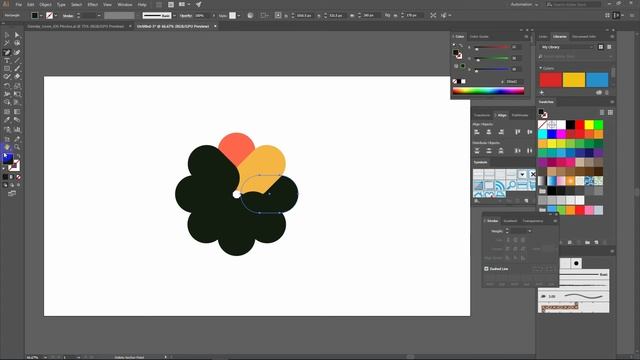The image size is (640, 360).
Task: Close the active Untitled document tab
Action: (x=215, y=27)
